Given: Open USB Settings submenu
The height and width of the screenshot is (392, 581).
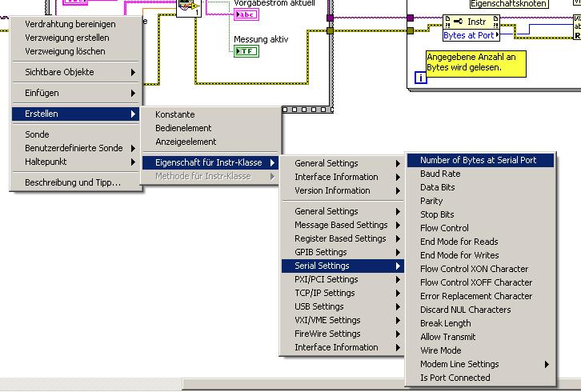Looking at the screenshot, I should tap(343, 306).
